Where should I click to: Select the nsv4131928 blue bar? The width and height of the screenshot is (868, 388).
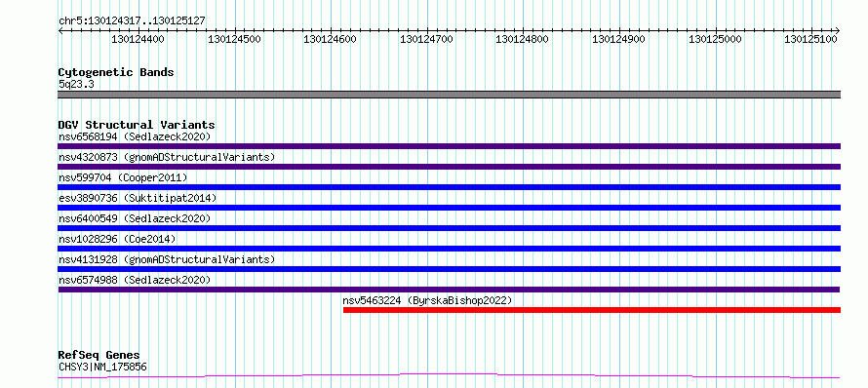pos(449,269)
